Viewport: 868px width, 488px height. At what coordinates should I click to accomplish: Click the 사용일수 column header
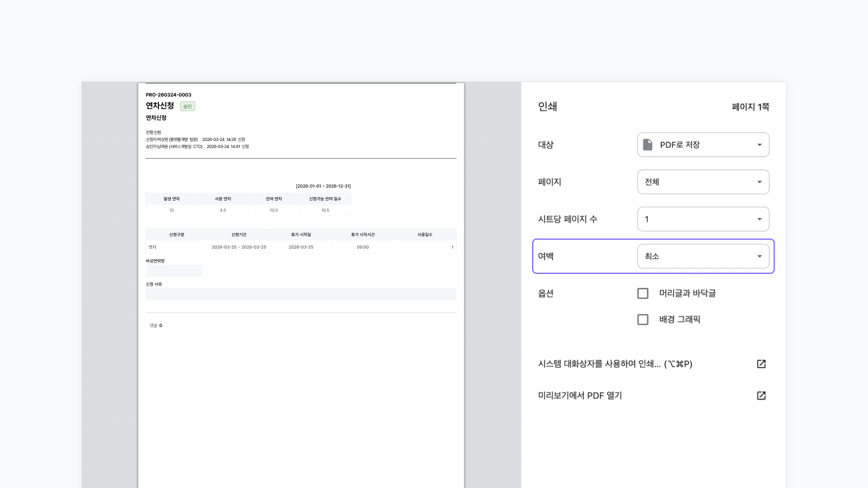click(425, 235)
